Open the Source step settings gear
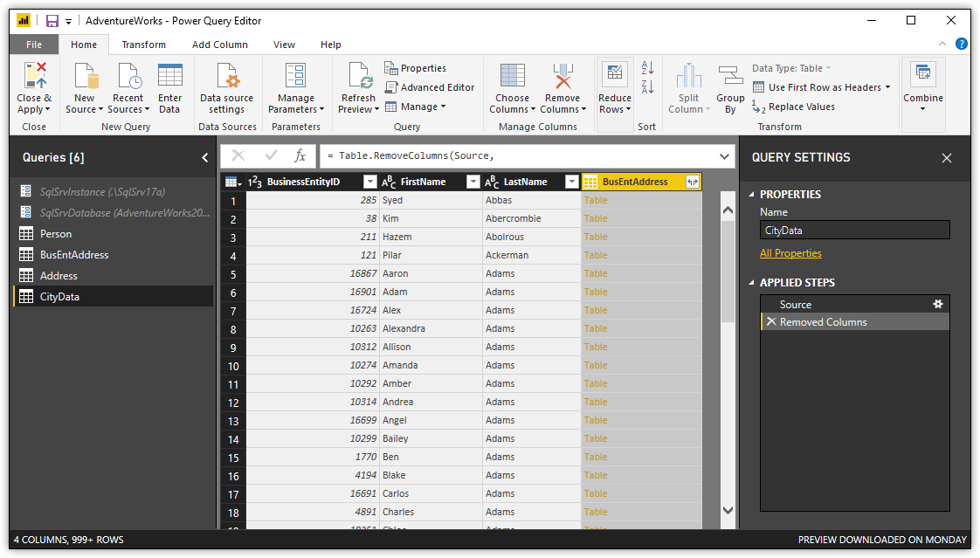This screenshot has height=558, width=980. pos(937,304)
